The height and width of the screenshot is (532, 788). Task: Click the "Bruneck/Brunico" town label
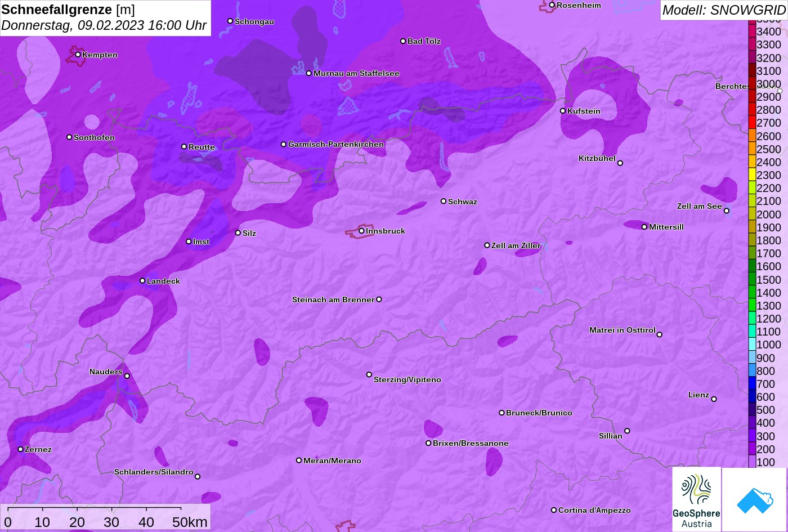coord(539,413)
